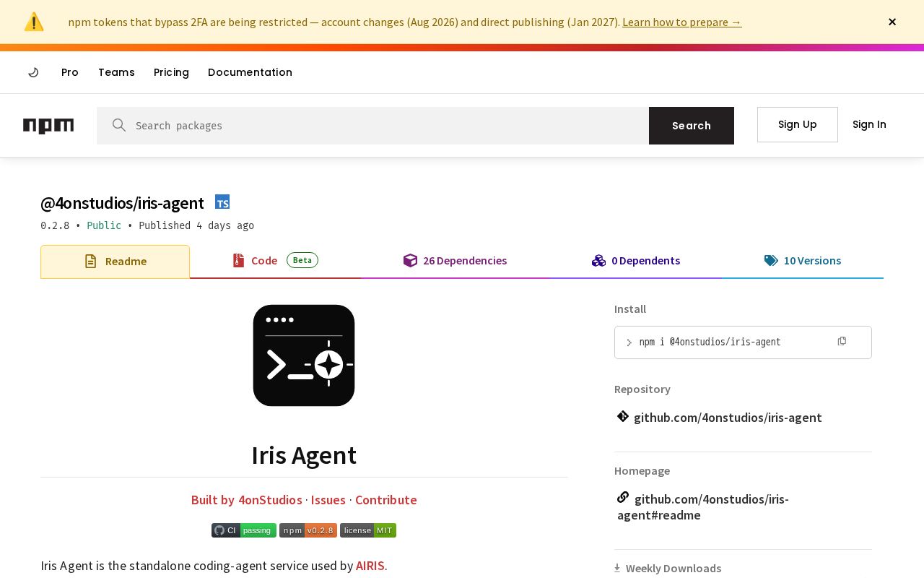Click the license MIT badge
Viewport: 924px width, 578px height.
368,530
